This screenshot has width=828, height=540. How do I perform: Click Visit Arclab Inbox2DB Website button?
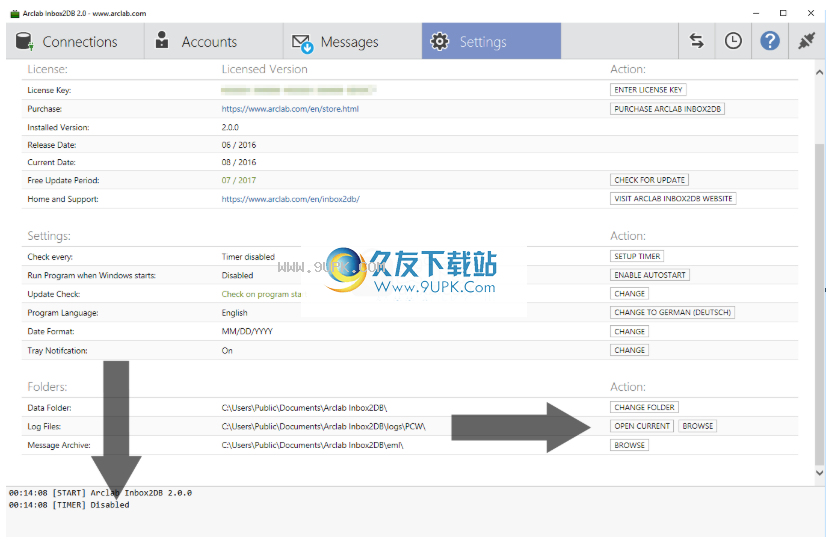673,198
